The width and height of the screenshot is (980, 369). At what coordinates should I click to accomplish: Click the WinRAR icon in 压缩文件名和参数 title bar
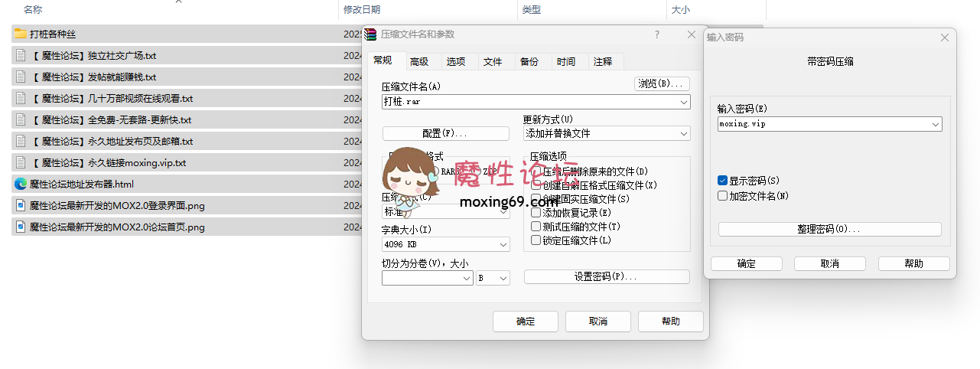pos(372,34)
